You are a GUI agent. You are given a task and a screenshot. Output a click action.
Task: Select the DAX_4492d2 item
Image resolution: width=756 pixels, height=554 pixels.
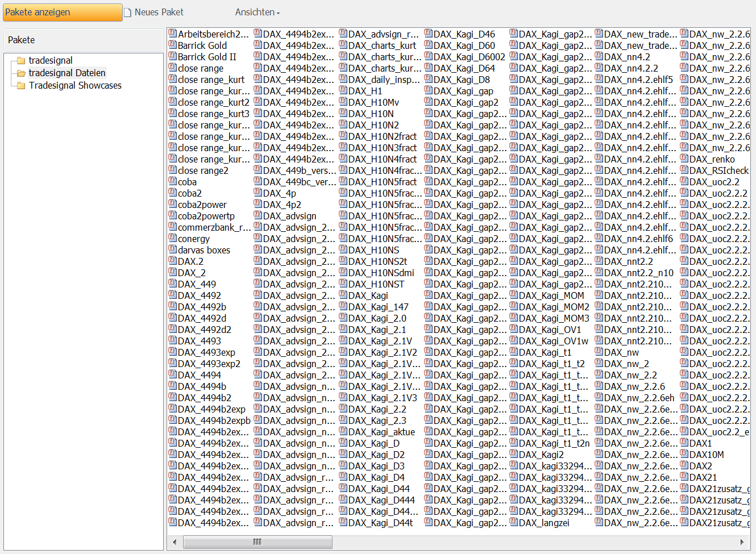click(205, 330)
